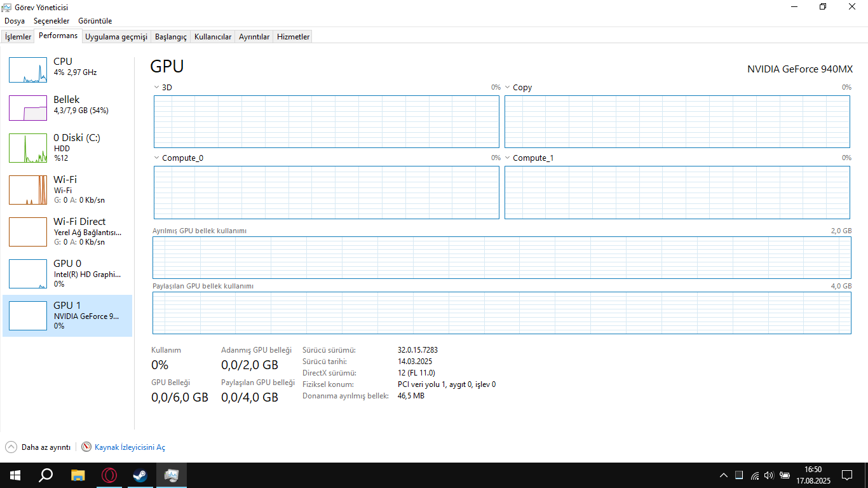Click the Compute_0 usage graph
The height and width of the screenshot is (488, 868).
coord(327,193)
